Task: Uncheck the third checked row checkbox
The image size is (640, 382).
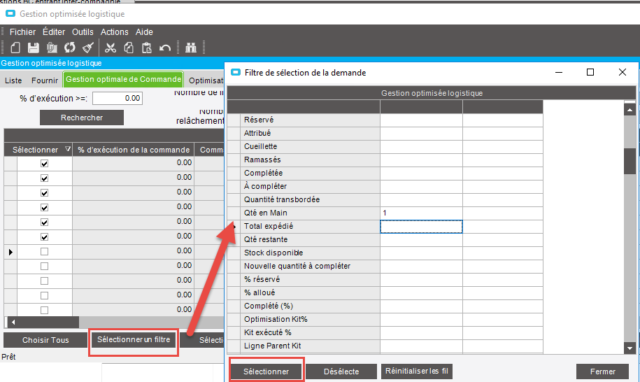Action: click(44, 193)
